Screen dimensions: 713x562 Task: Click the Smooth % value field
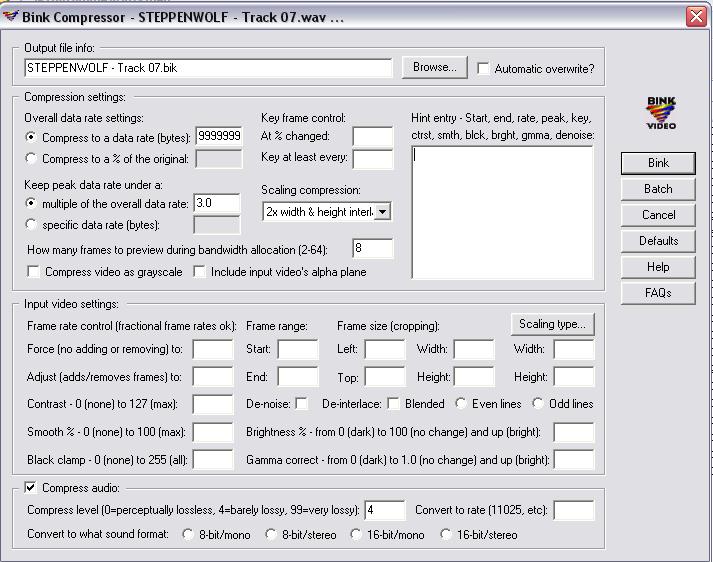[x=213, y=432]
